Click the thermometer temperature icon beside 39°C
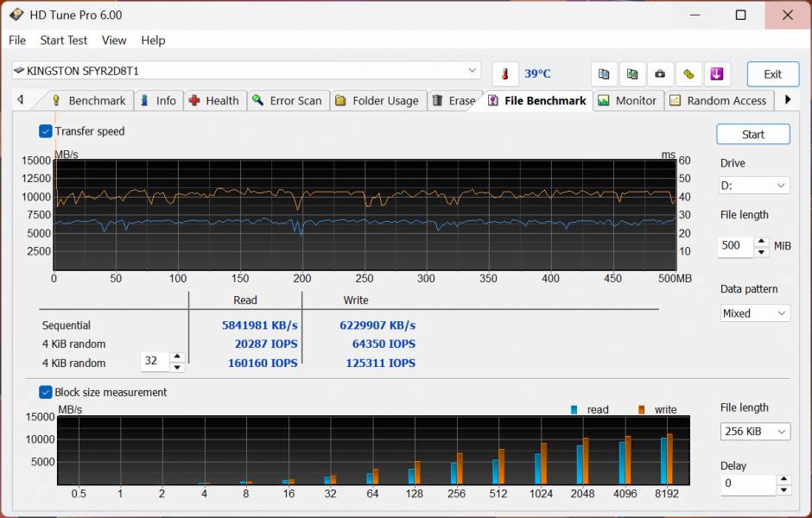 click(x=504, y=74)
